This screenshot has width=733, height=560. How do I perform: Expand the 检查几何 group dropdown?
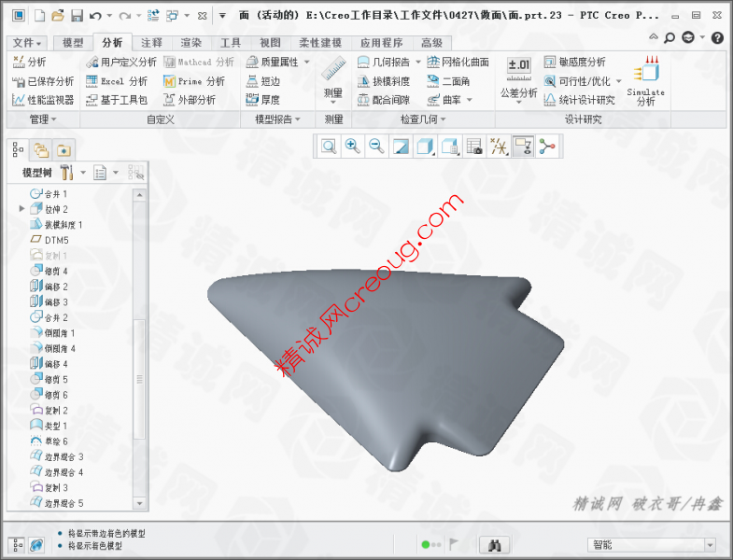click(423, 119)
